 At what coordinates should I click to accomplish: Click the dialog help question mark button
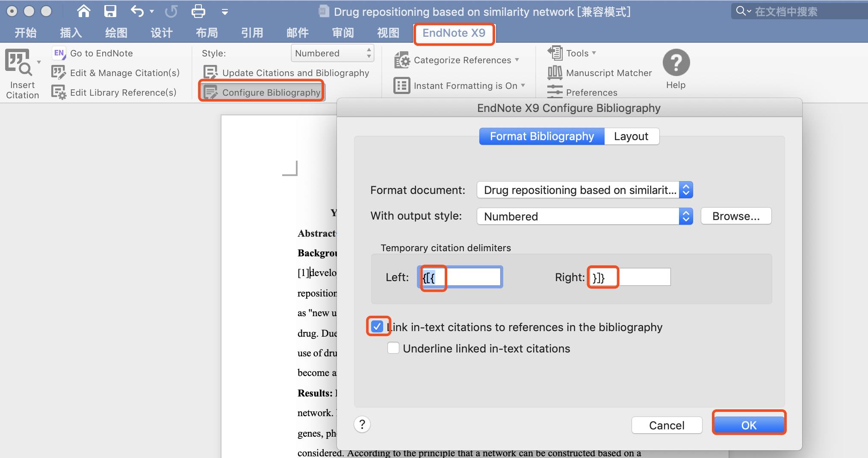(x=362, y=424)
